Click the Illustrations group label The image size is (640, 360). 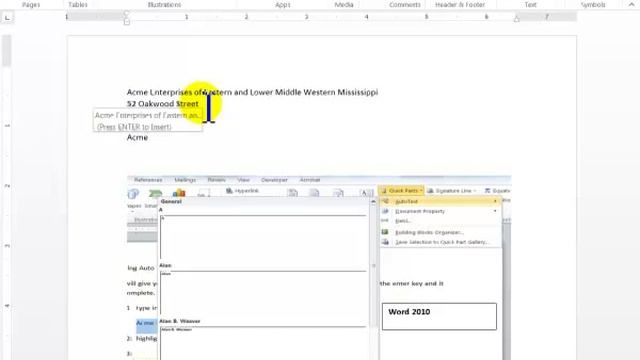click(164, 4)
